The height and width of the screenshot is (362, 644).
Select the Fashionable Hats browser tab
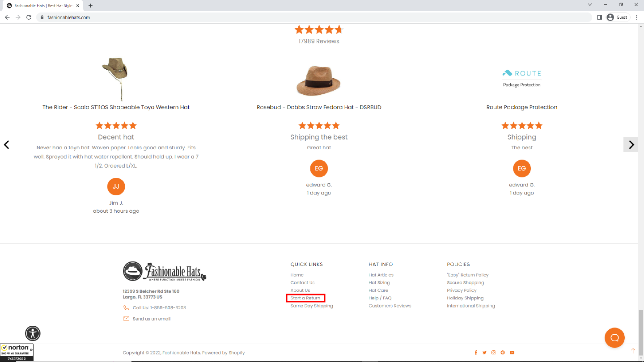(43, 5)
